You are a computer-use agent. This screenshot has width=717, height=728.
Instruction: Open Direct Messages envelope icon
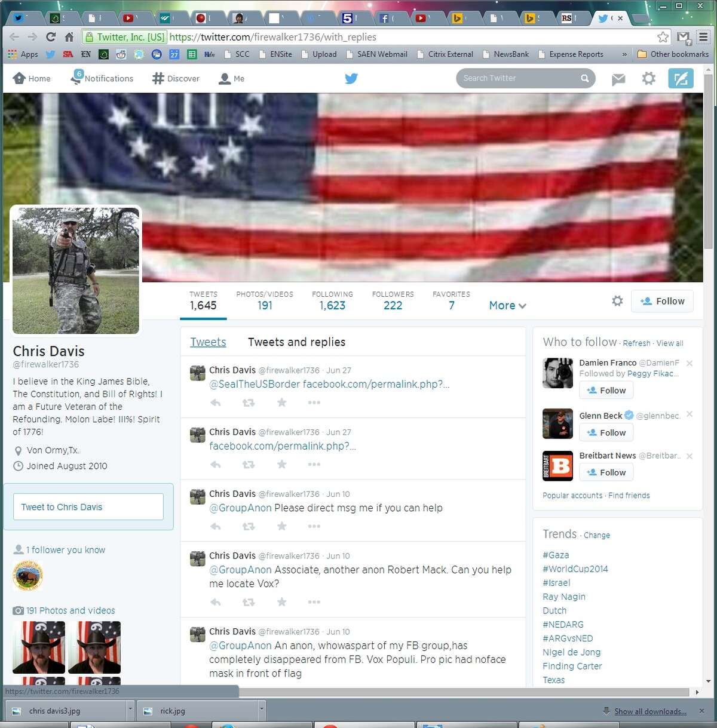[618, 78]
